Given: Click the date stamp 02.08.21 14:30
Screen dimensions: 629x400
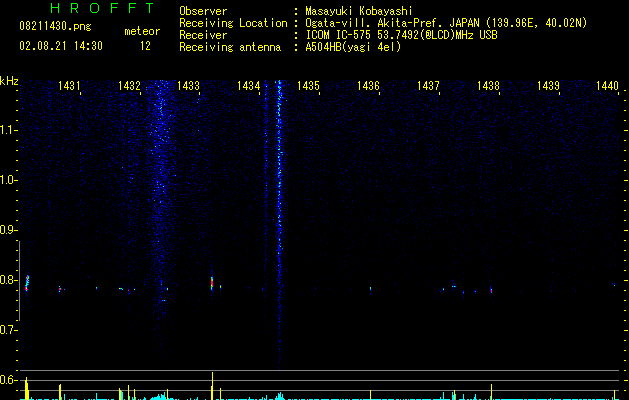Looking at the screenshot, I should click(61, 46).
